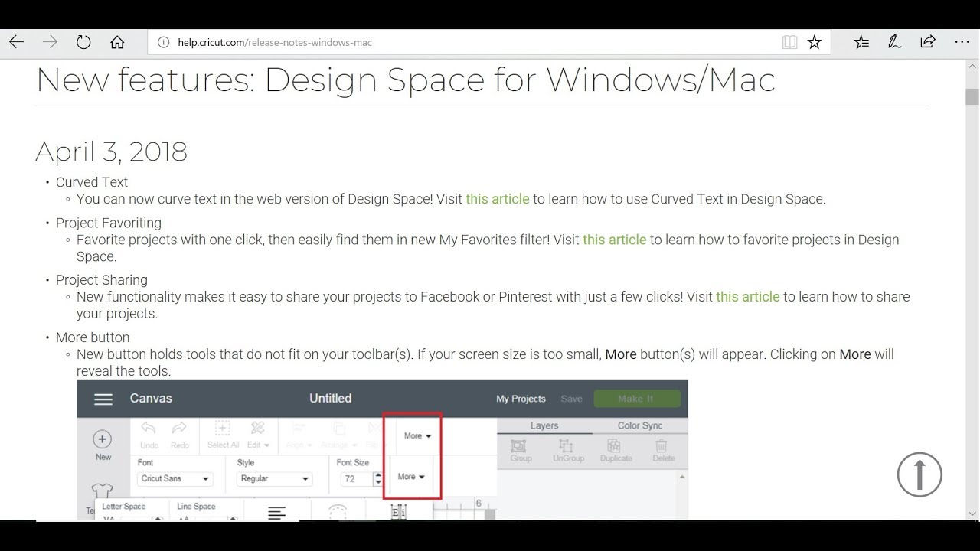Image resolution: width=980 pixels, height=551 pixels.
Task: Click the Save button in the header
Action: point(571,399)
